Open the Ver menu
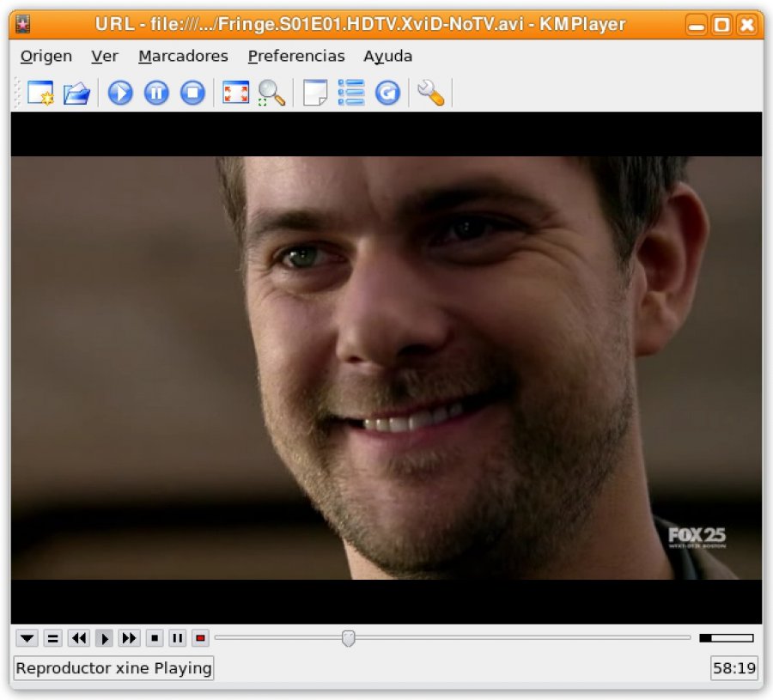Viewport: 773px width, 700px height. pyautogui.click(x=105, y=56)
